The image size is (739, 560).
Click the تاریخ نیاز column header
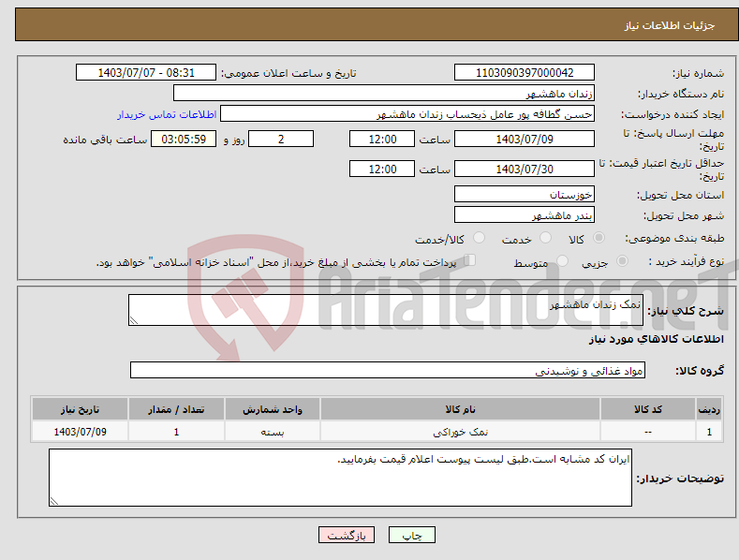(81, 409)
